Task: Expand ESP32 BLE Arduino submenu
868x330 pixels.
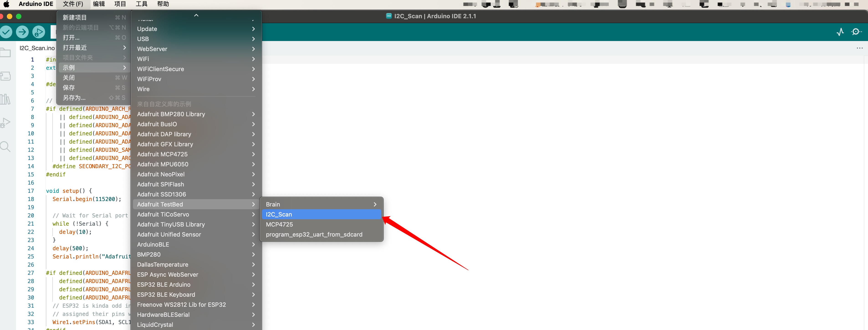Action: point(196,284)
